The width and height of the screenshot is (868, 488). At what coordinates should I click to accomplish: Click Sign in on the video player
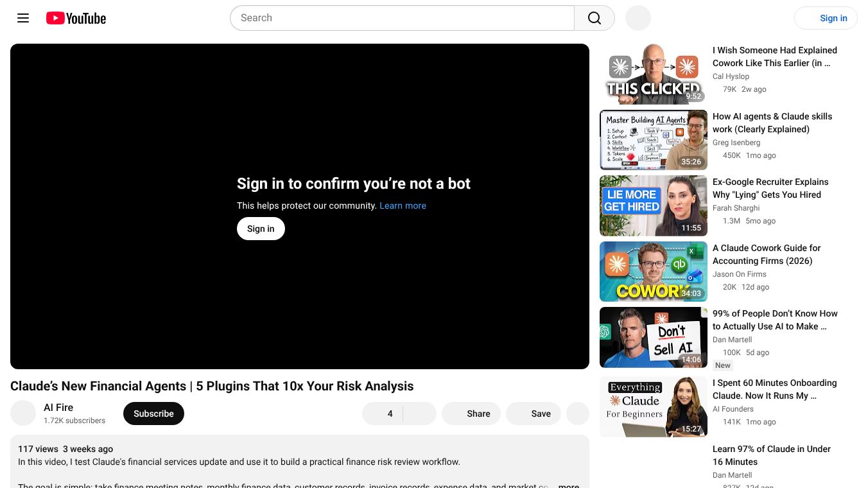261,229
